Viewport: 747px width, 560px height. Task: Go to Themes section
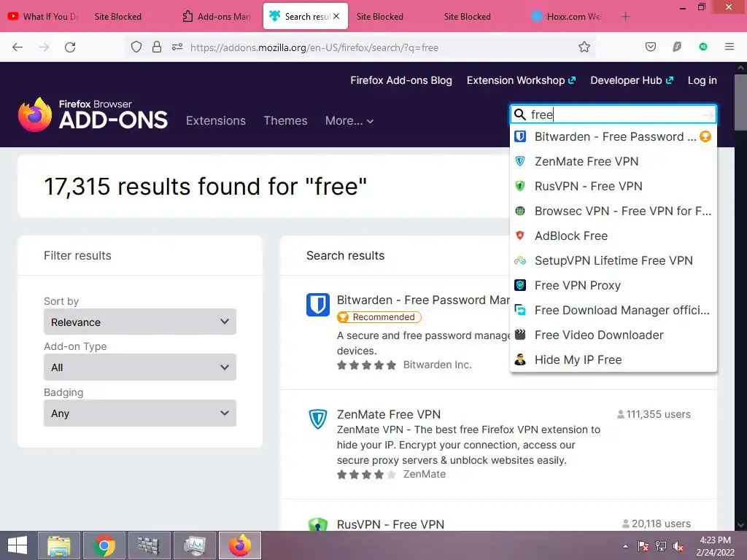[285, 121]
